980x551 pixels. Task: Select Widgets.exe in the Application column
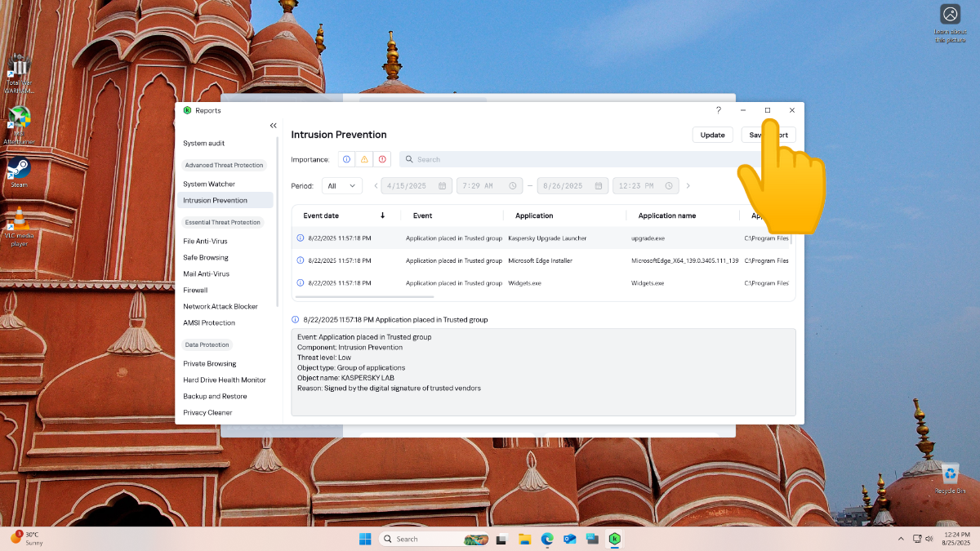pos(524,283)
